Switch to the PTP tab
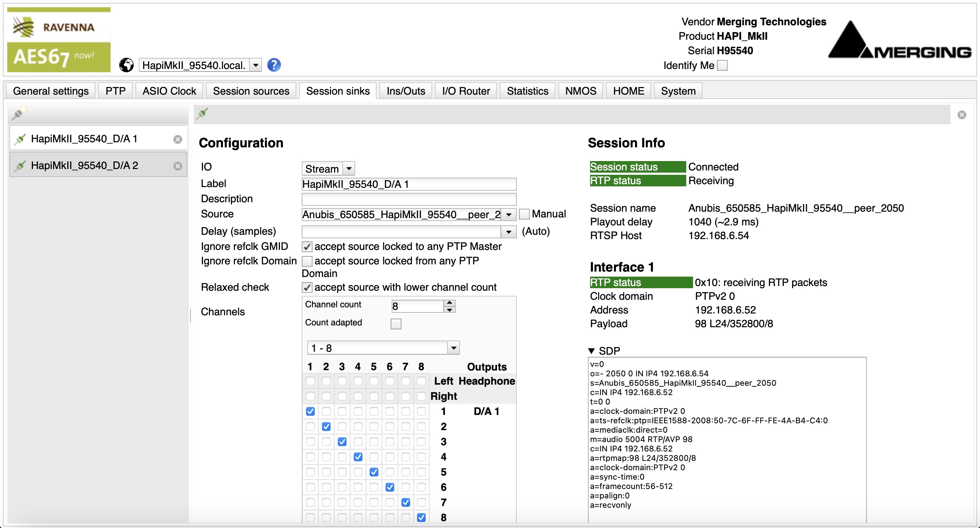The width and height of the screenshot is (980, 528). (x=115, y=91)
